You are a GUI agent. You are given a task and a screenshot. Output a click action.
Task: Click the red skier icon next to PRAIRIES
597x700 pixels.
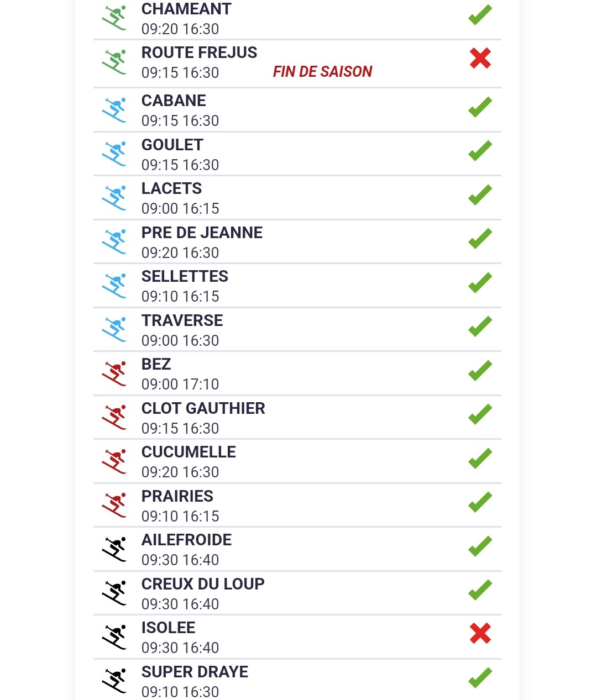pos(114,506)
